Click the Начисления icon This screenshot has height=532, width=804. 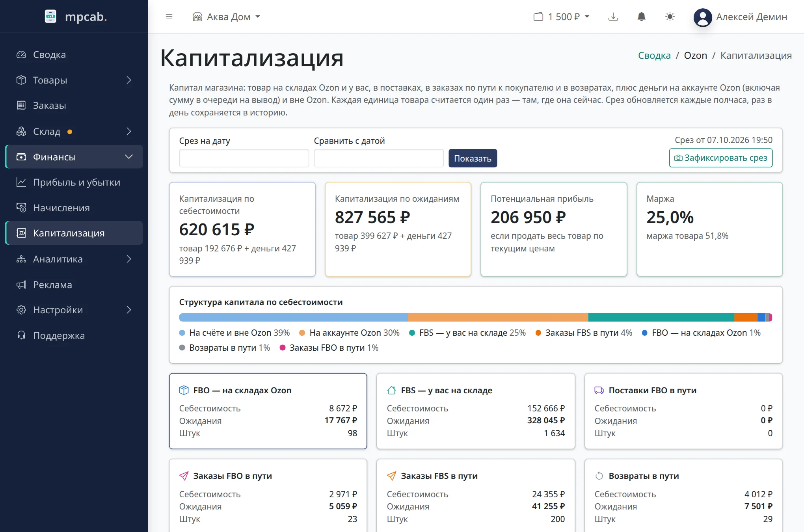21,208
